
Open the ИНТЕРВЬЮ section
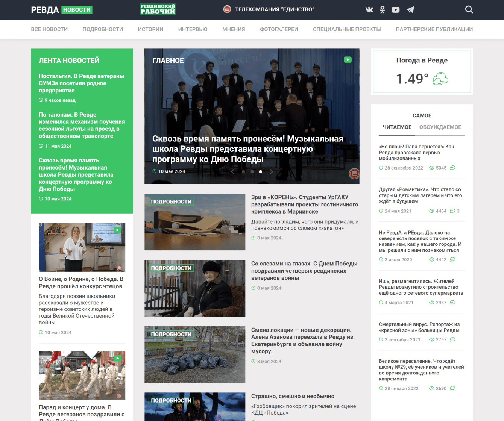(193, 29)
